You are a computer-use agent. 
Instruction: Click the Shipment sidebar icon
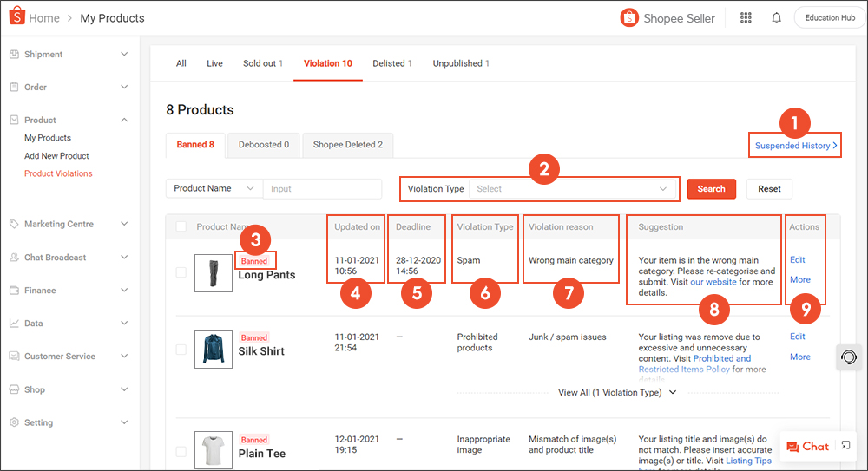coord(14,55)
